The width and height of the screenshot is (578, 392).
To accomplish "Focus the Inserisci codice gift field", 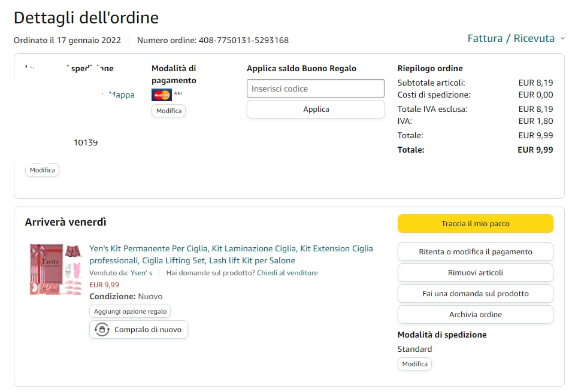I will tap(315, 89).
